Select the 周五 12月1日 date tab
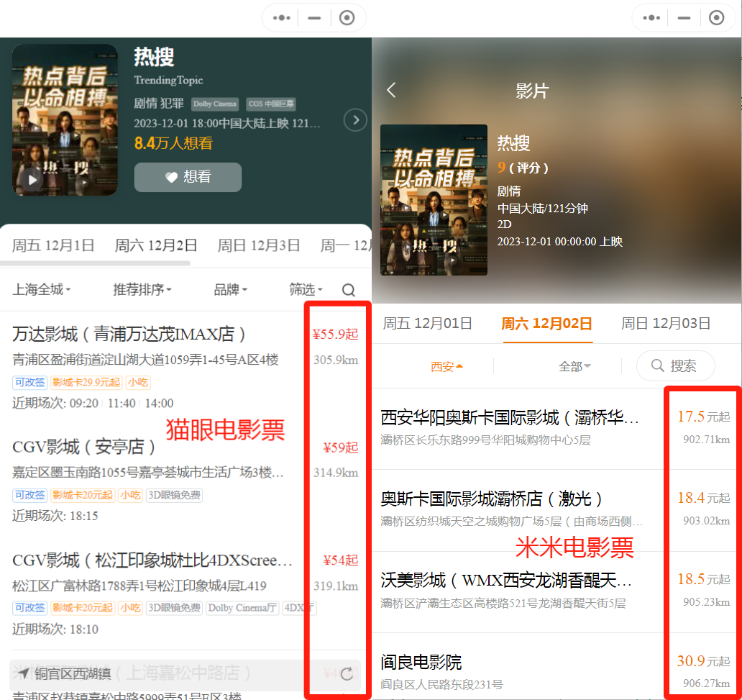742x700 pixels. point(53,245)
